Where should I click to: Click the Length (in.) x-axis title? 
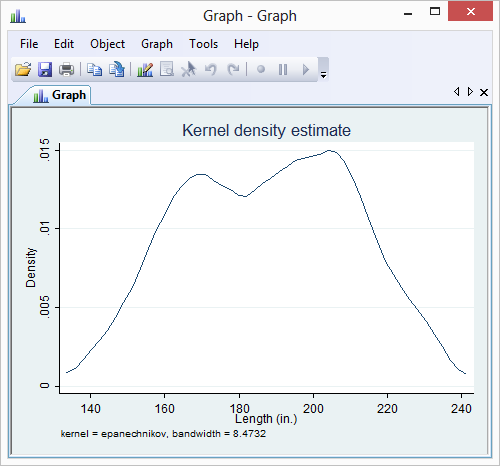266,419
